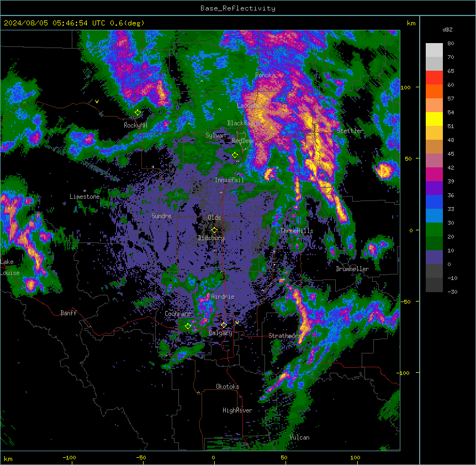The image size is (476, 465).
Task: Select the 42 dBZ mauve legend swatch
Action: 434,161
